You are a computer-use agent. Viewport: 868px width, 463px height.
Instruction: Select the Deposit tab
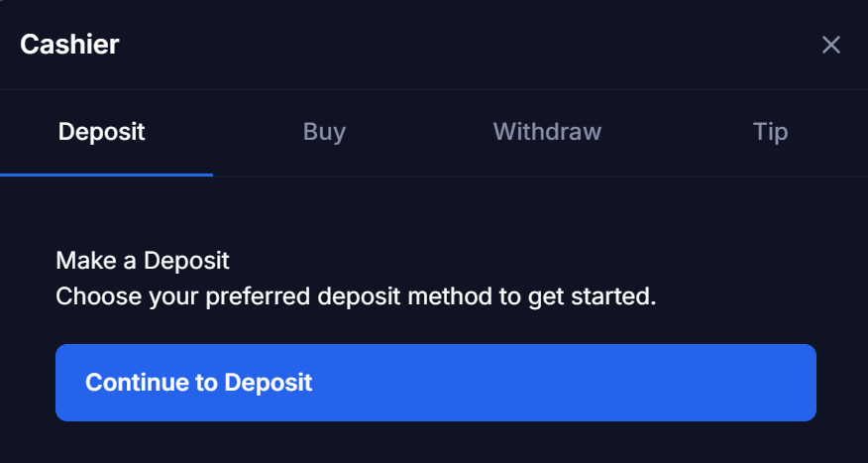pos(102,132)
